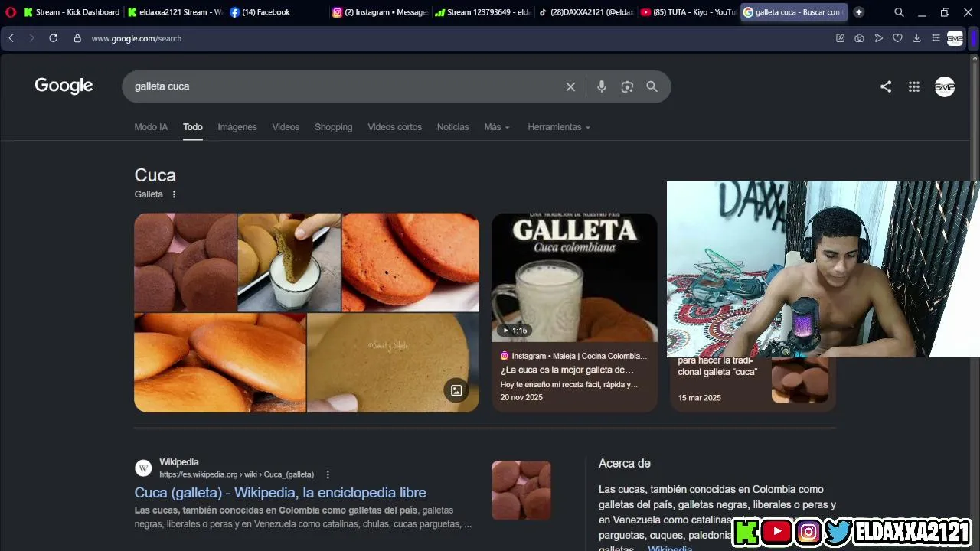Expand the Herramientas dropdown

[x=559, y=127]
